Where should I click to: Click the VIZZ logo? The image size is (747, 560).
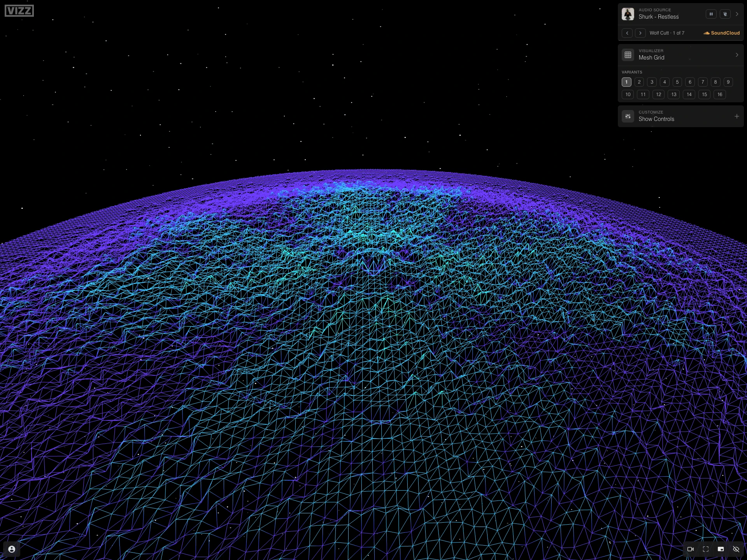coord(19,10)
